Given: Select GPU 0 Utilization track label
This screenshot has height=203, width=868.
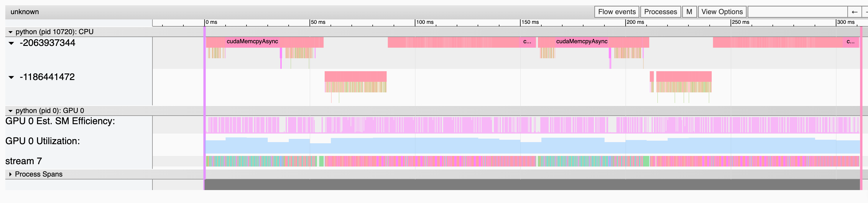Looking at the screenshot, I should [43, 141].
